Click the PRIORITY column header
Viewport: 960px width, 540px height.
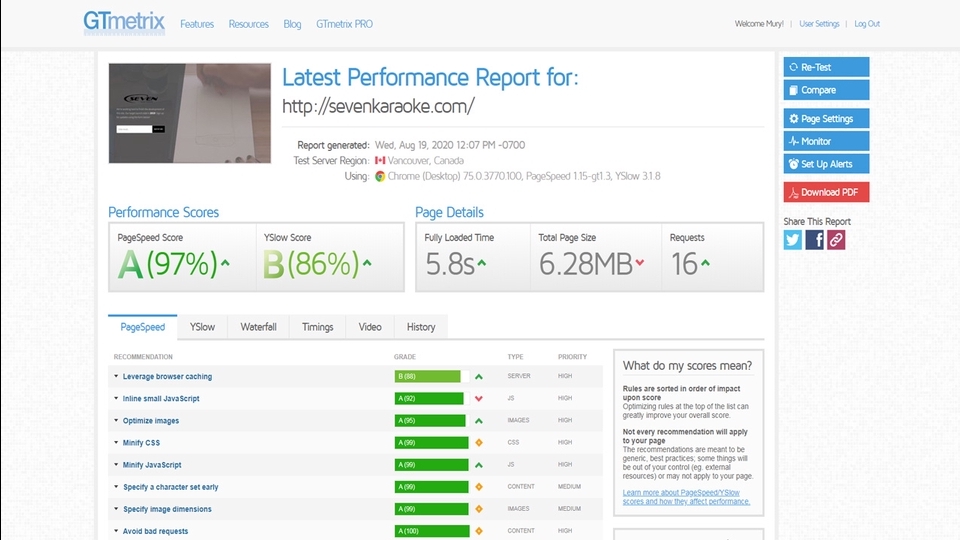(x=572, y=357)
